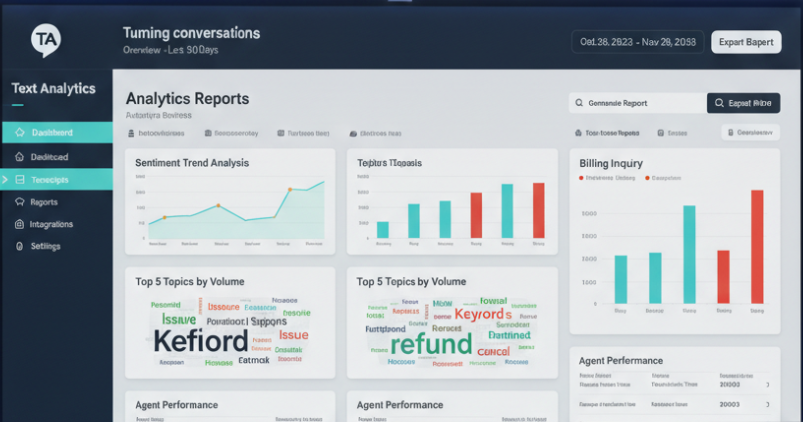Expand the highlighted third sidebar item arrow
Screen dimensions: 803x422
click(x=6, y=180)
